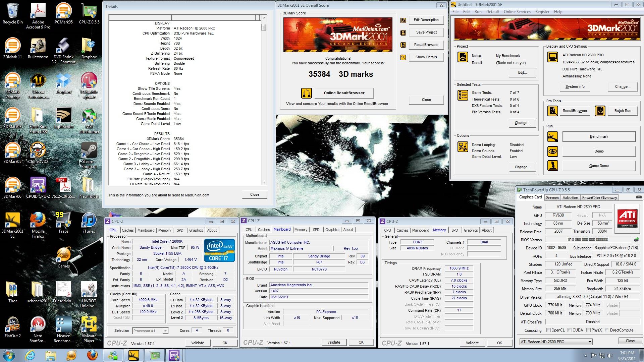This screenshot has height=362, width=644.
Task: Click the Benchmark run icon in 3DMark2001
Action: pyautogui.click(x=553, y=137)
